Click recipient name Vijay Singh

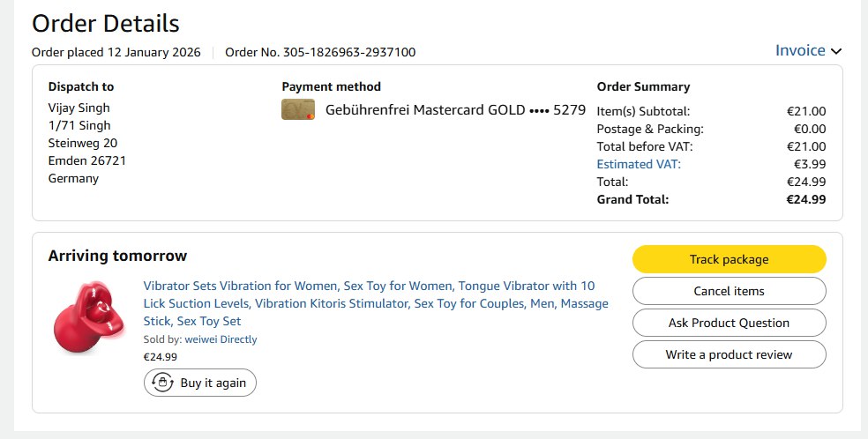79,108
